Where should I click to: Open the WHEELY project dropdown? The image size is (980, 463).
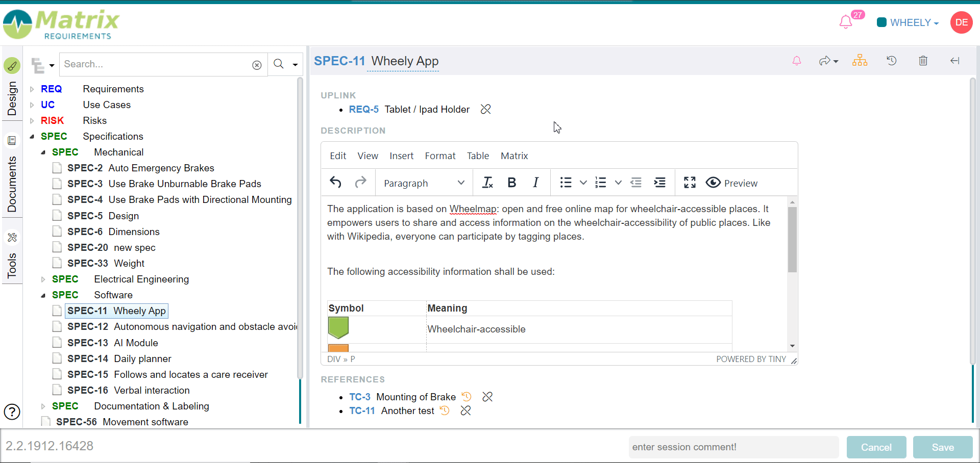pos(908,22)
